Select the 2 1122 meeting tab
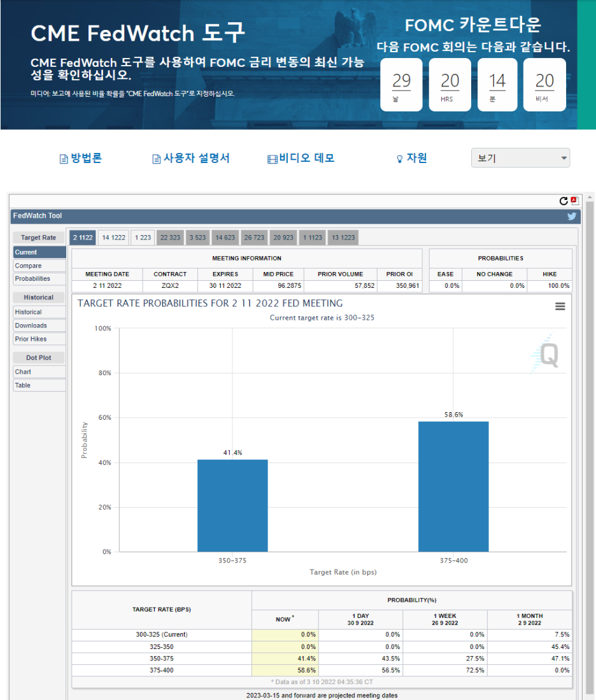The image size is (596, 700). pyautogui.click(x=83, y=238)
